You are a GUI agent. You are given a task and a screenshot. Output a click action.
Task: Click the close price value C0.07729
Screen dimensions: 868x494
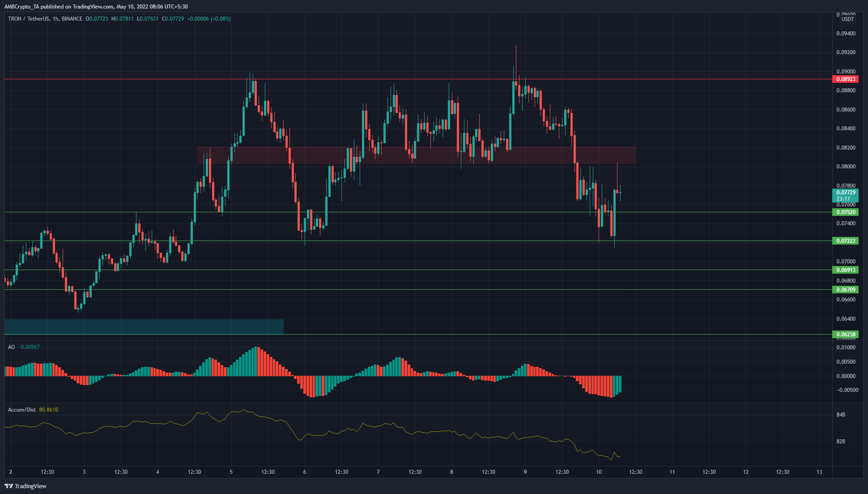[173, 19]
